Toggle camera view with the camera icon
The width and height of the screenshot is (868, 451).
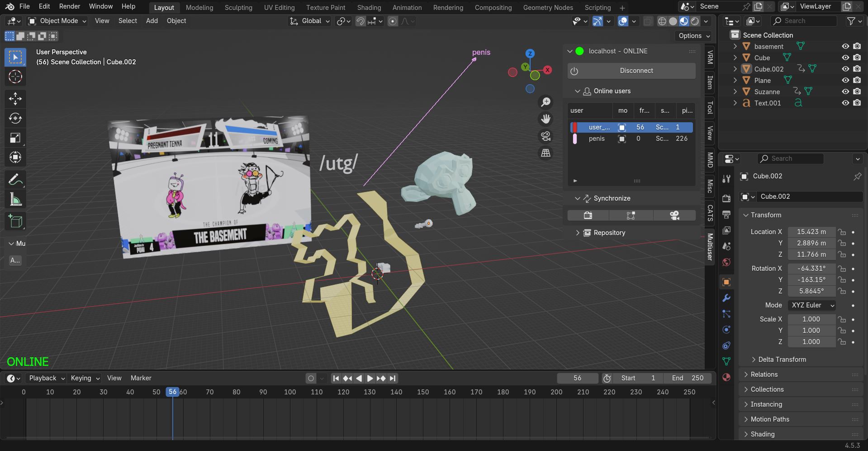[546, 136]
